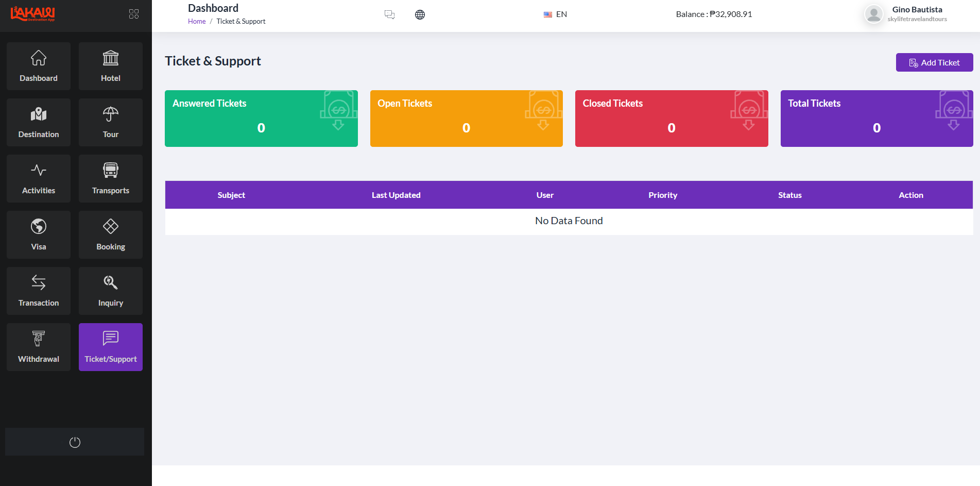Click the Priority column header
This screenshot has width=980, height=486.
tap(663, 195)
